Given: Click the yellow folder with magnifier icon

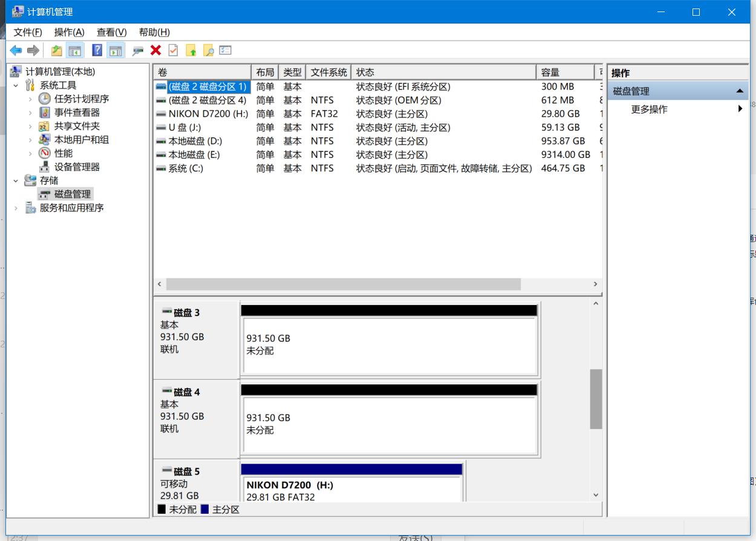Looking at the screenshot, I should coord(208,51).
